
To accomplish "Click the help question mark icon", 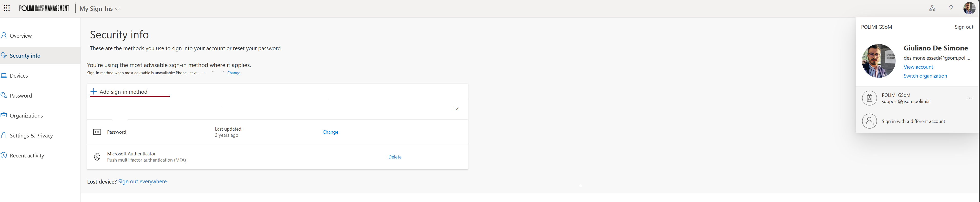I will 951,8.
